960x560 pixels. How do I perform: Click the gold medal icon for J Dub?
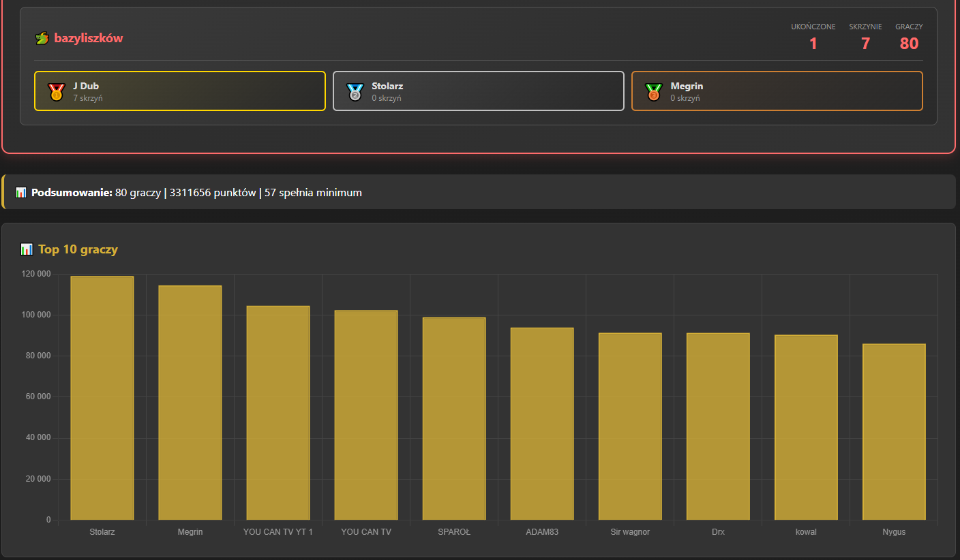point(57,91)
